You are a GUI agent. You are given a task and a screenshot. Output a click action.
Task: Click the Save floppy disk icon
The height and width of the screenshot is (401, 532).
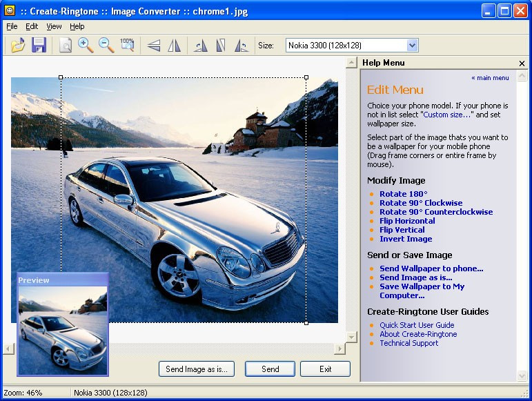[39, 46]
